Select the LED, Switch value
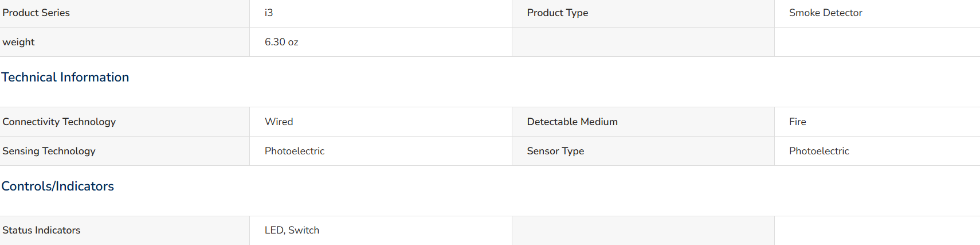This screenshot has width=980, height=245. (x=292, y=230)
